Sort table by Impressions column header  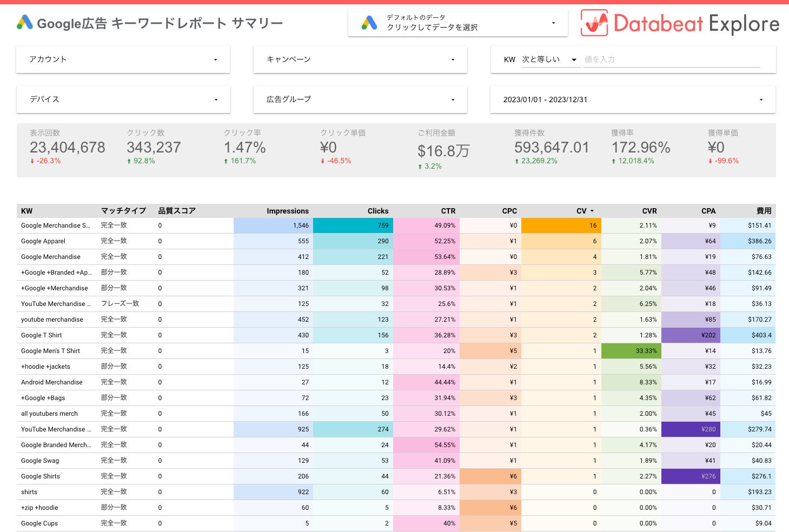pos(287,211)
